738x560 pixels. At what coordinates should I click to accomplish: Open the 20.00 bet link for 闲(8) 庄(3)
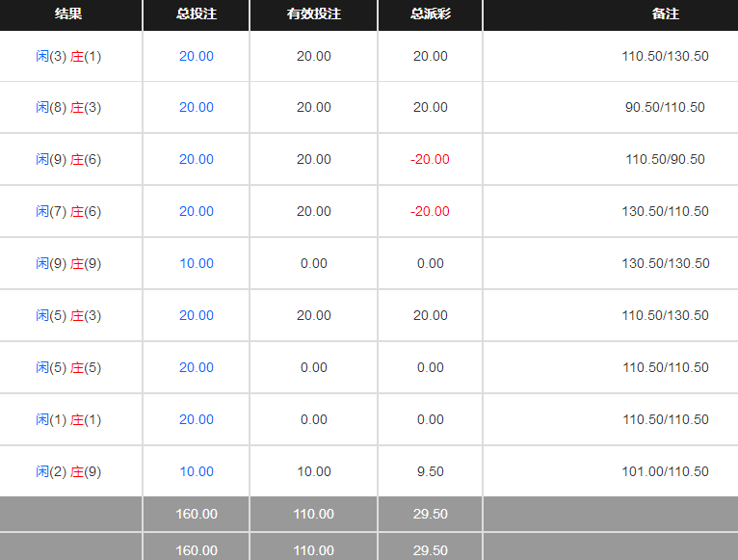coord(197,107)
